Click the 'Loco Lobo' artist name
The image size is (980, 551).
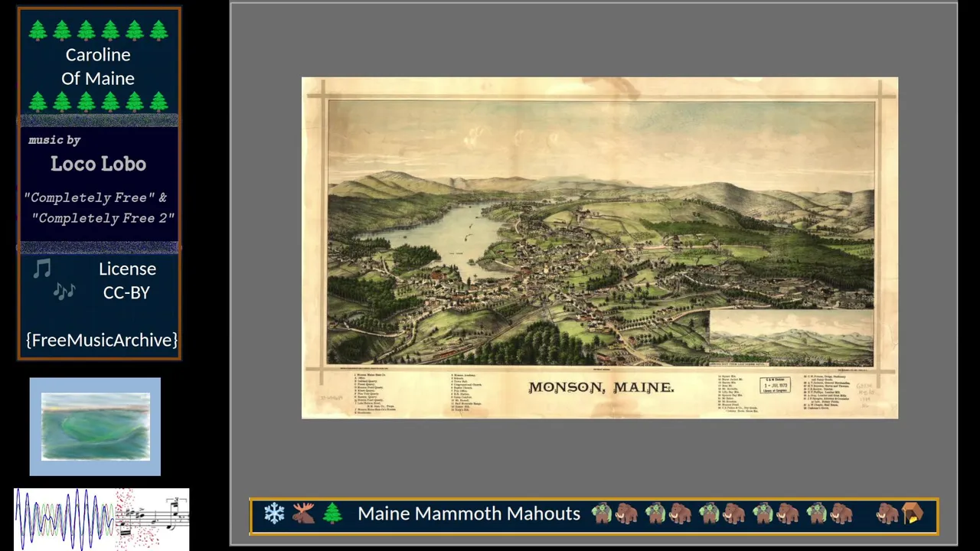tap(98, 164)
